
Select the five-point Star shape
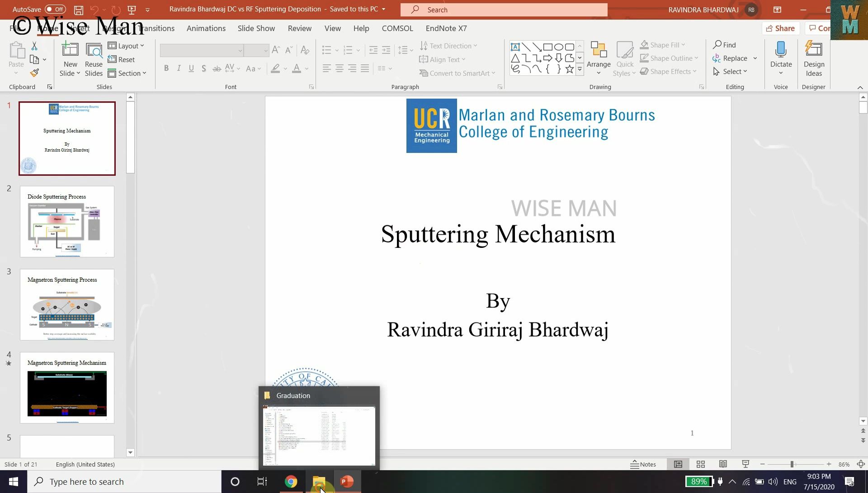tap(570, 69)
